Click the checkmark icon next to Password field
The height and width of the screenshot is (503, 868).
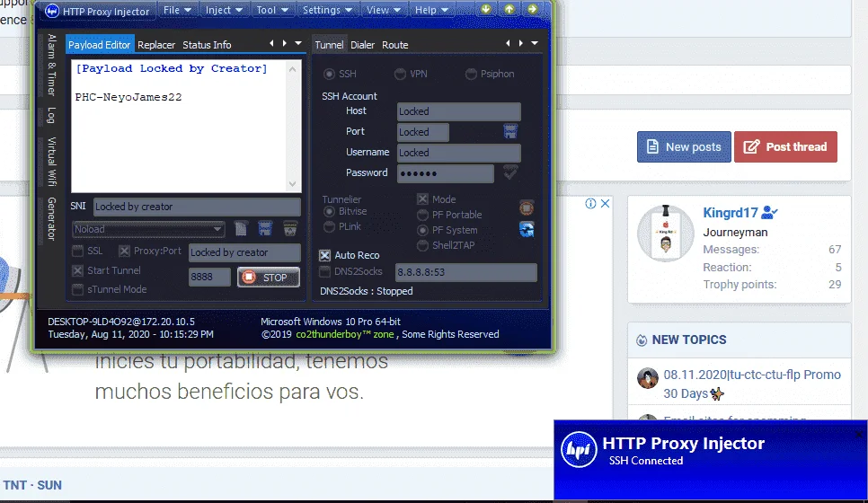click(x=510, y=172)
